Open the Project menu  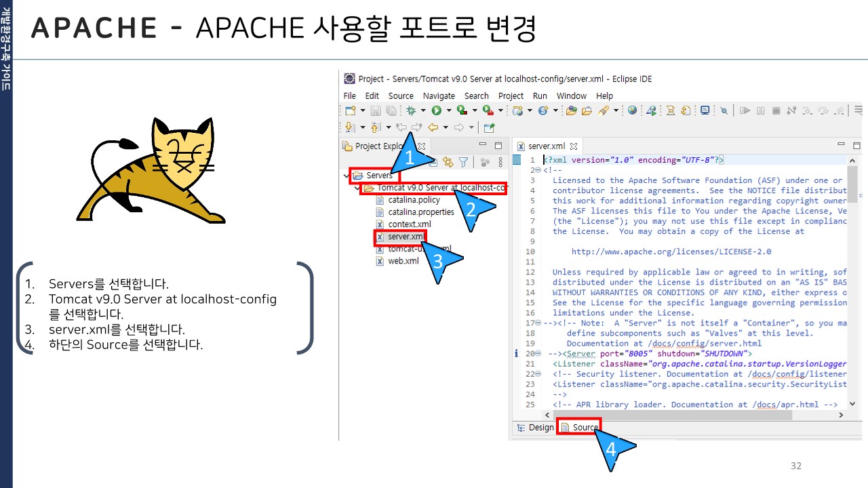[511, 96]
